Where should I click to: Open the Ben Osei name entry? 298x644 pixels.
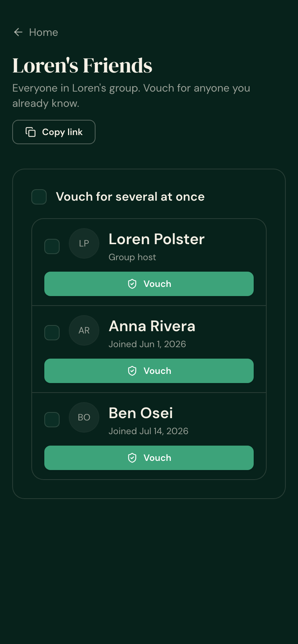[x=141, y=413]
